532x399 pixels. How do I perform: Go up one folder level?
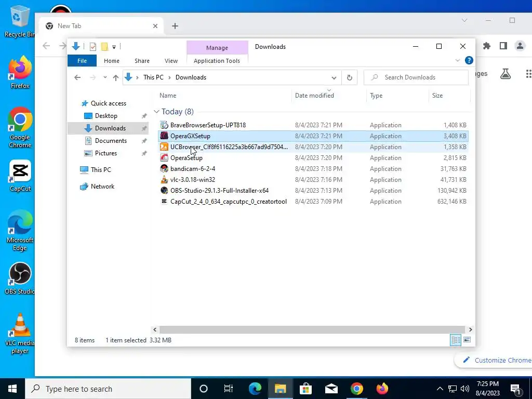click(116, 78)
